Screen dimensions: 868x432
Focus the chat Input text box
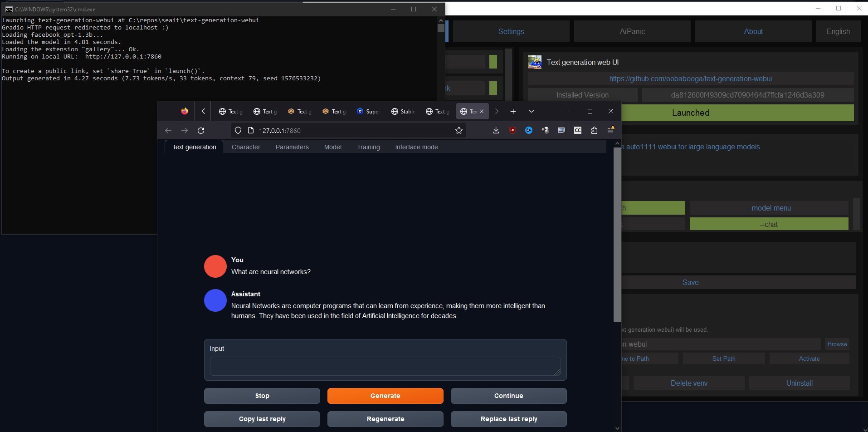coord(385,366)
